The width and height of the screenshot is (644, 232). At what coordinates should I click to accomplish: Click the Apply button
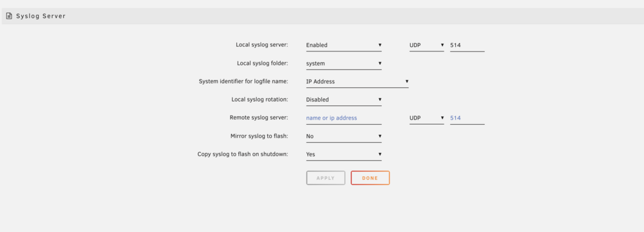pyautogui.click(x=326, y=178)
